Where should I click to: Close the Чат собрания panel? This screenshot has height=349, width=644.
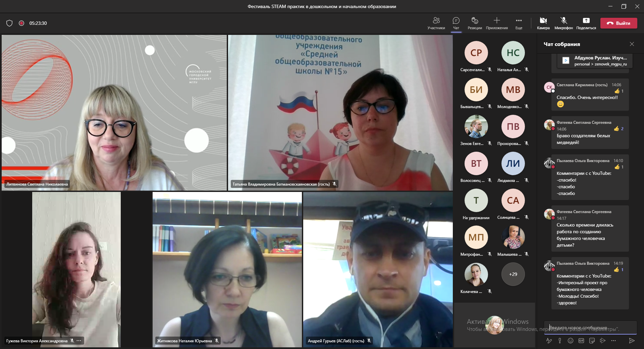click(x=632, y=44)
